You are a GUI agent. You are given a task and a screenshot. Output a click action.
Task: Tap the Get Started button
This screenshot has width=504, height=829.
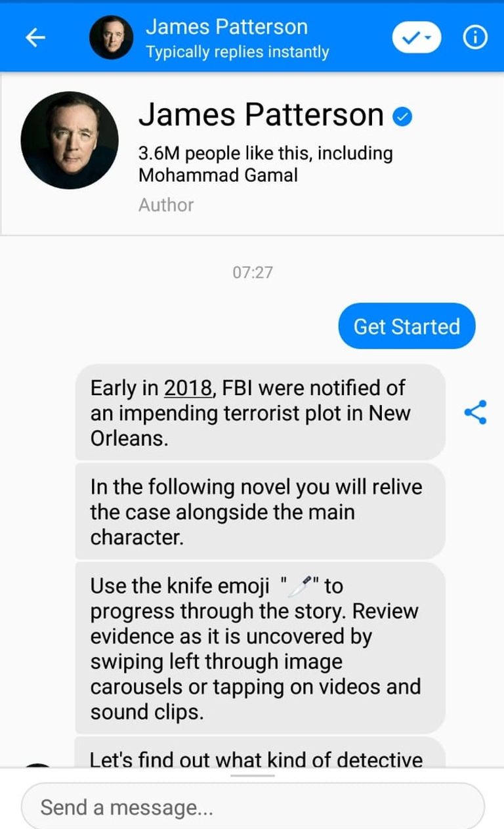tap(407, 326)
